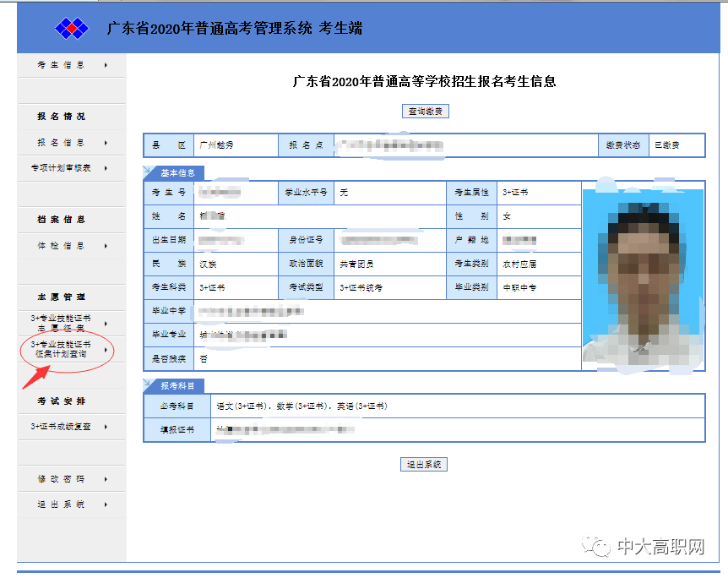This screenshot has width=728, height=578.
Task: Click the 农村应届 candidate category value
Action: click(x=519, y=264)
